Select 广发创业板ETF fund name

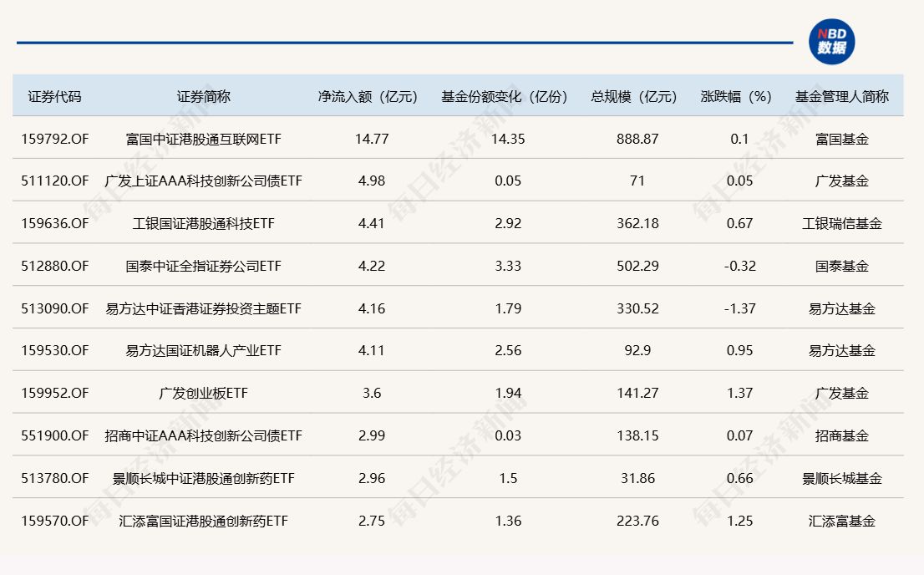click(x=203, y=393)
